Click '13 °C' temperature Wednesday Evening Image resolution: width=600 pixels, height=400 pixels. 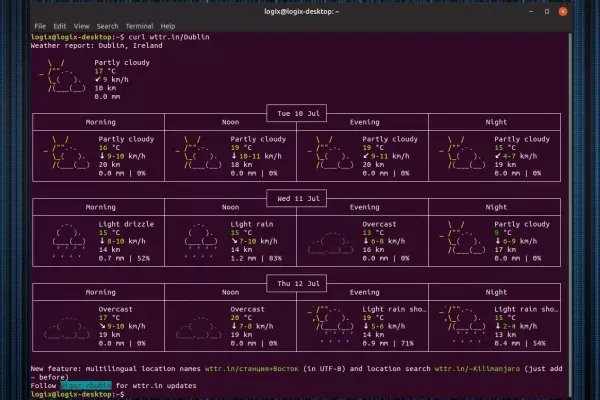[x=373, y=233]
